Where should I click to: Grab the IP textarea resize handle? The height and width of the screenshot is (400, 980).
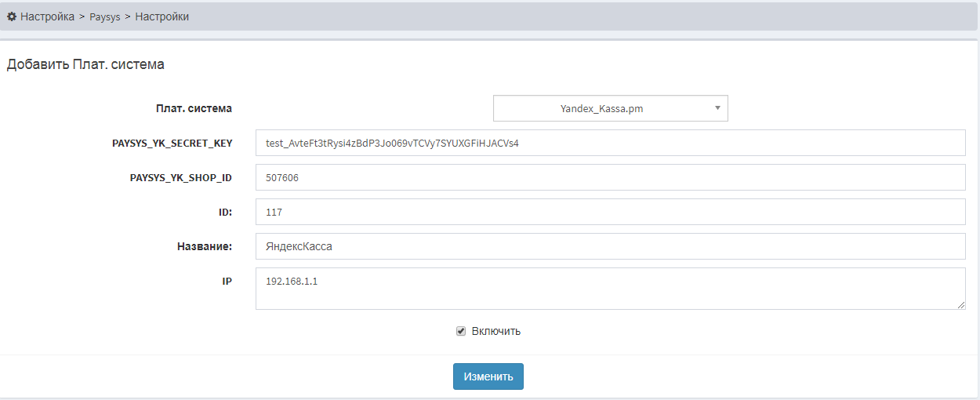(960, 305)
